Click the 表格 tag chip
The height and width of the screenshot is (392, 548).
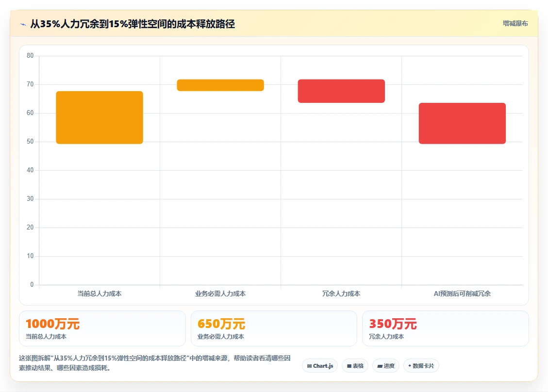pyautogui.click(x=355, y=366)
